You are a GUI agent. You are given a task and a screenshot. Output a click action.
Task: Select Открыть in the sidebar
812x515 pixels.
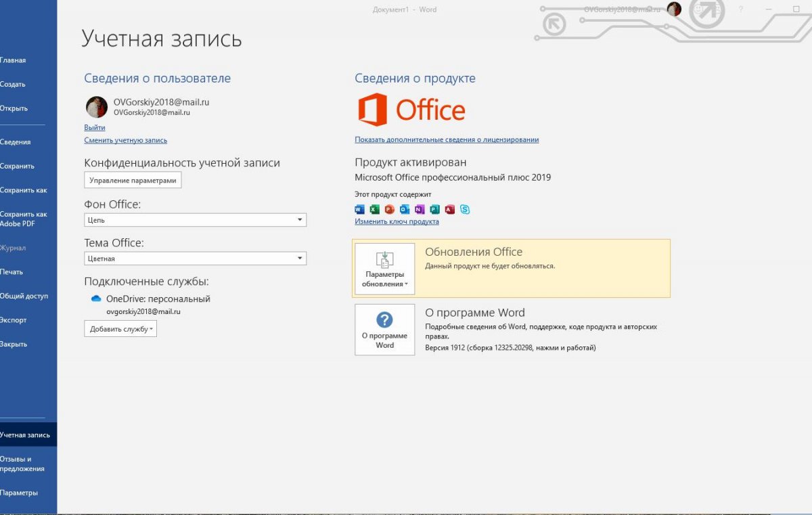(x=14, y=108)
